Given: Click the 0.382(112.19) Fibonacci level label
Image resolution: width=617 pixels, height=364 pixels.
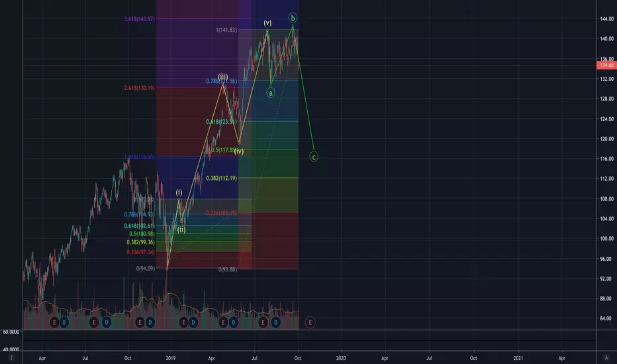Looking at the screenshot, I should (x=222, y=178).
